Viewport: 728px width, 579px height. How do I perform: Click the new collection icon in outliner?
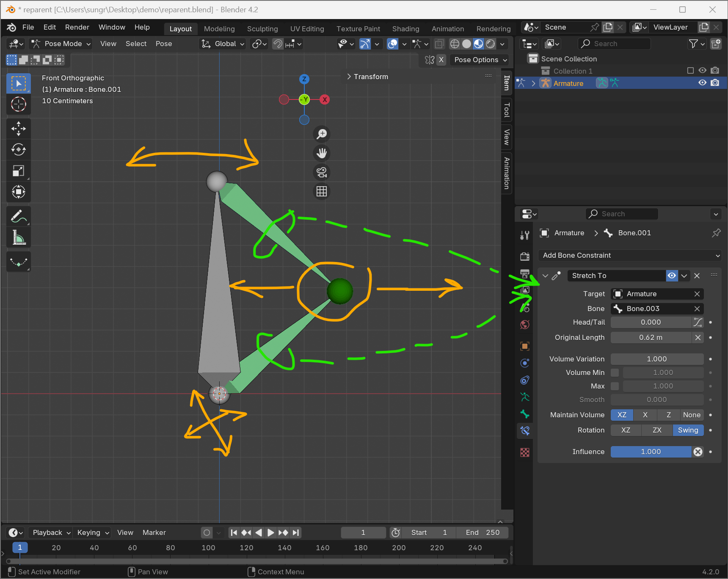(716, 44)
